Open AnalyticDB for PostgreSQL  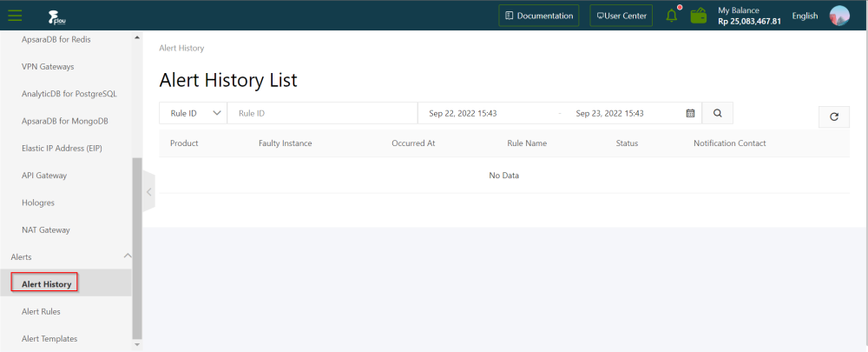click(x=69, y=94)
